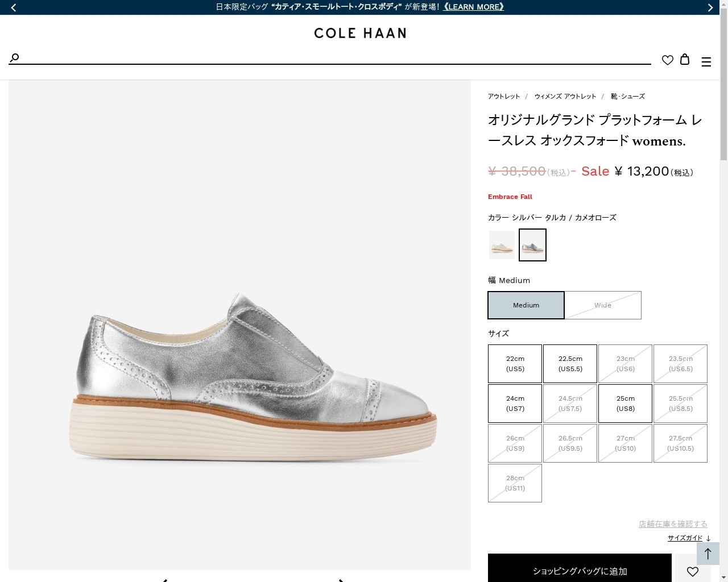
Task: Select size 22cm (US5)
Action: [x=515, y=364]
